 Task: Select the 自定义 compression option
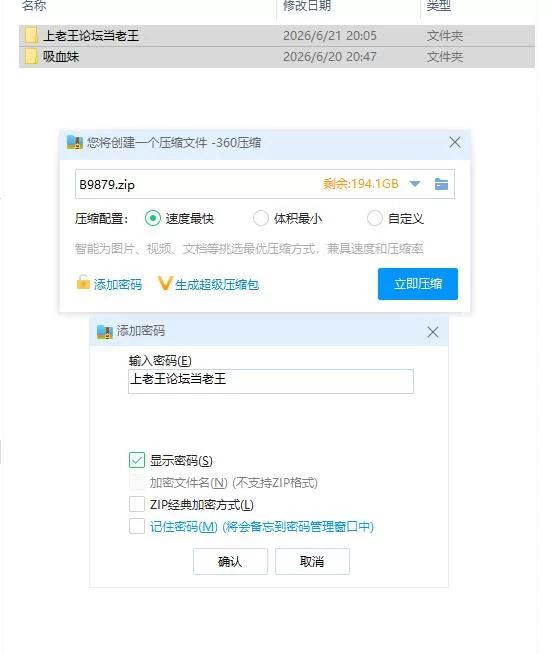(374, 218)
